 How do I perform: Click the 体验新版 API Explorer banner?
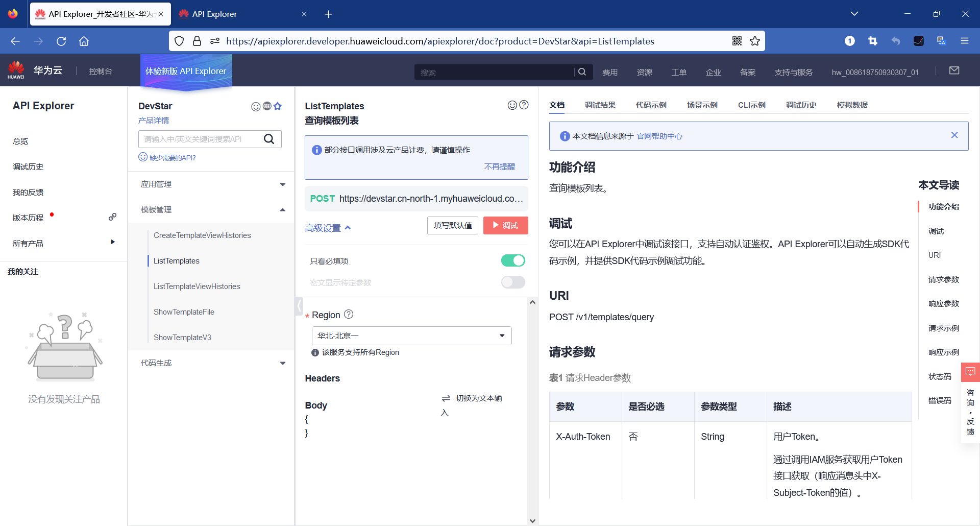(x=186, y=71)
